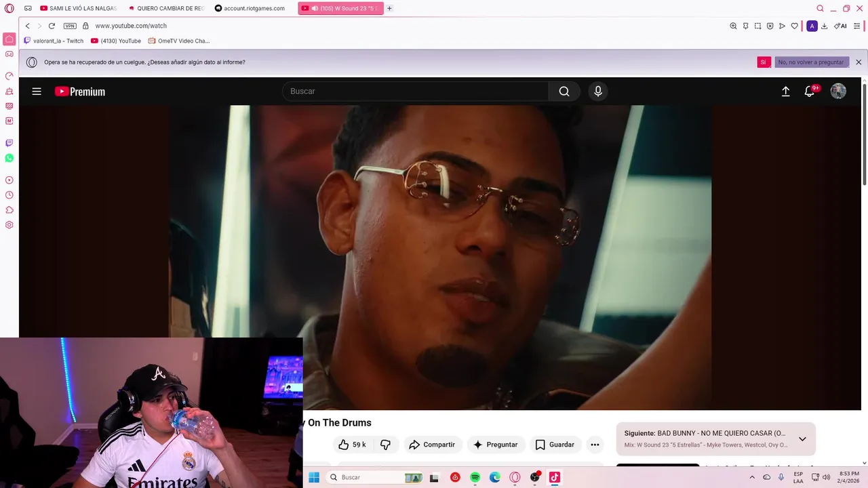The width and height of the screenshot is (868, 488).
Task: Open the YouTube hamburger guide menu
Action: click(37, 91)
